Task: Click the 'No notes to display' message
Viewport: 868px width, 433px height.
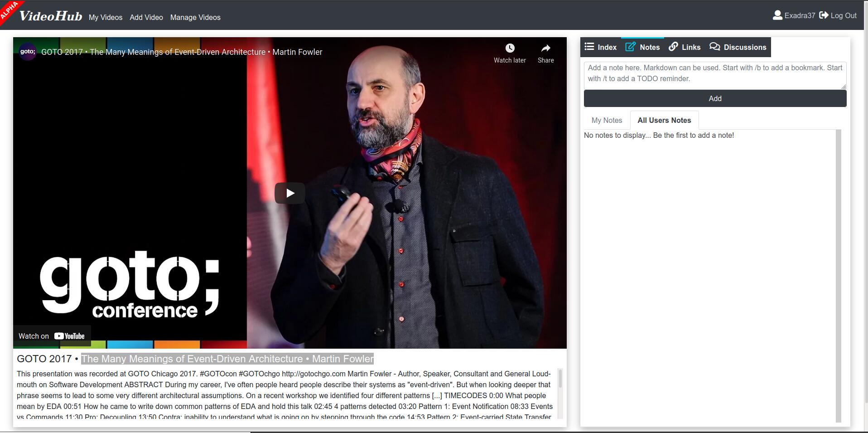Action: tap(659, 135)
